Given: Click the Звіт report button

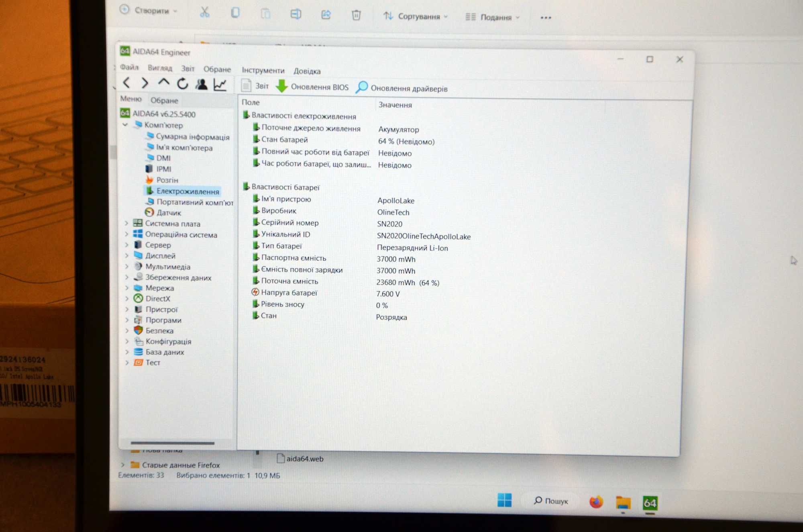Looking at the screenshot, I should [255, 86].
